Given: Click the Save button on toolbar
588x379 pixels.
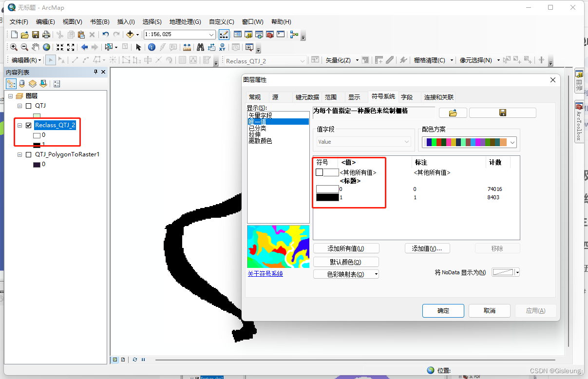Looking at the screenshot, I should (x=35, y=34).
